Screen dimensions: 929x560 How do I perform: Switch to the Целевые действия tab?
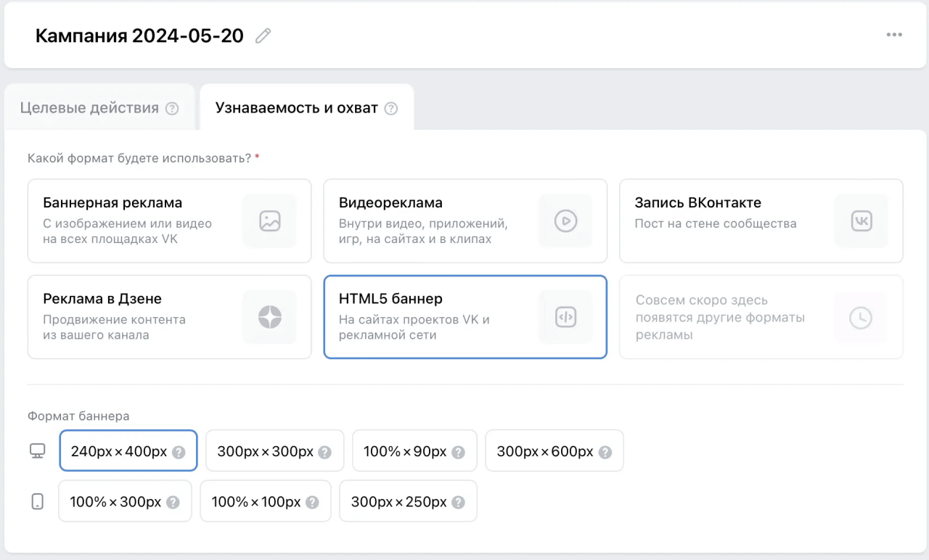(89, 108)
